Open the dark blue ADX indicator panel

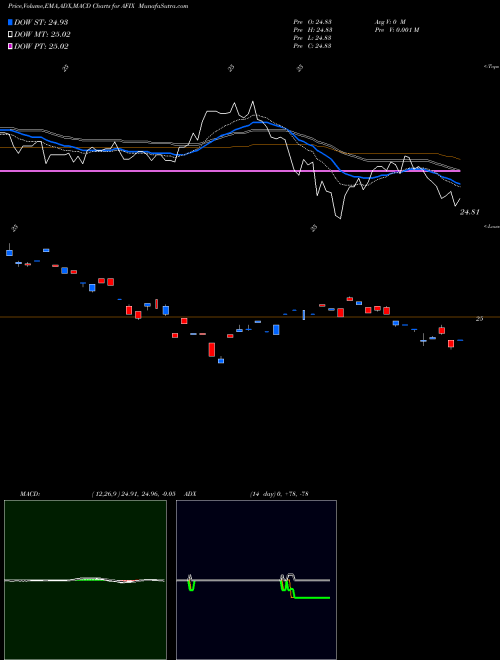pos(256,580)
